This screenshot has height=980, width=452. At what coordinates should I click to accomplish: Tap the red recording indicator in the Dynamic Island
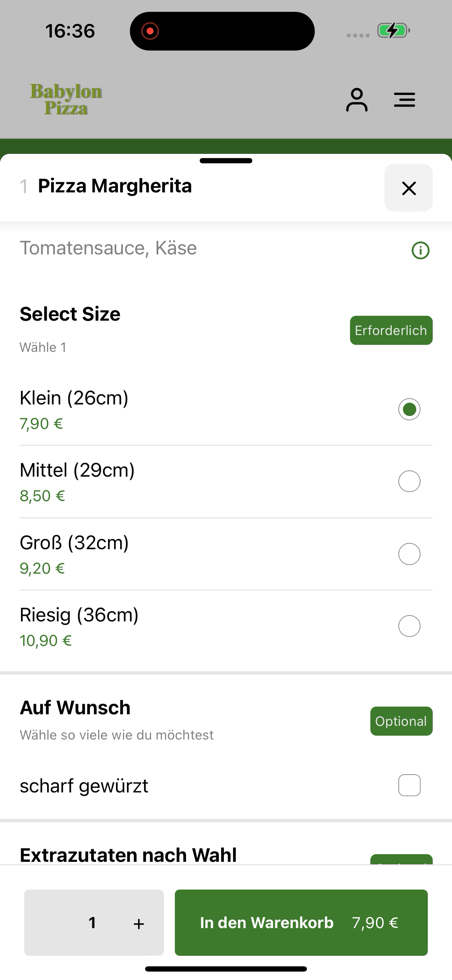pyautogui.click(x=150, y=31)
